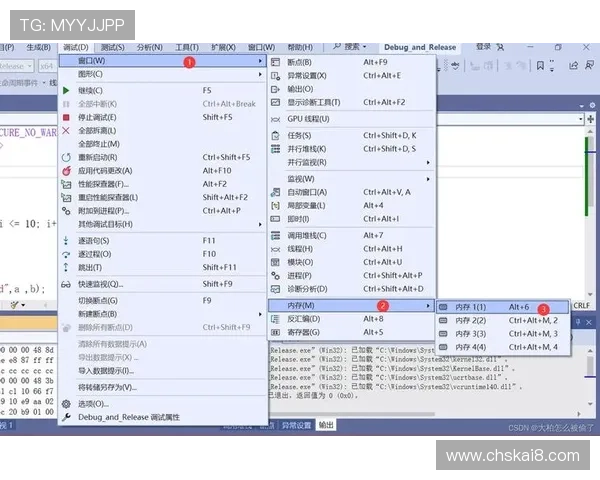Open the Build (生成) menu
The width and height of the screenshot is (600, 480).
point(39,47)
